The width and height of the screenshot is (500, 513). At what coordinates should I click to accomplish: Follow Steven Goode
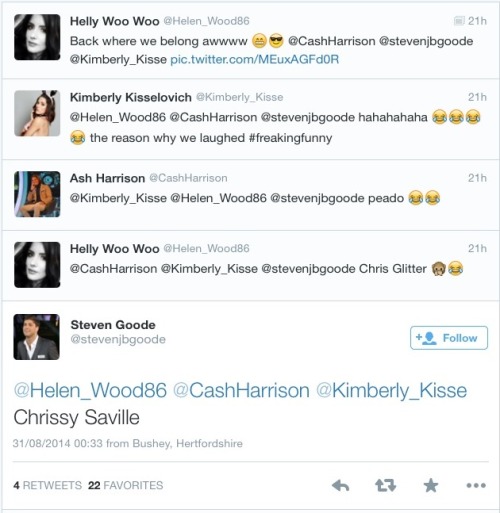tap(449, 338)
